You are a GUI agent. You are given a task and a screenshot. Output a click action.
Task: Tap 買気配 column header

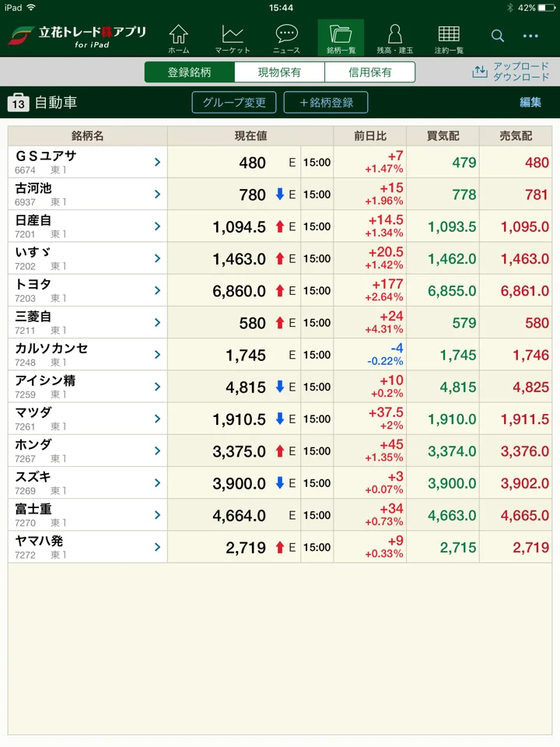(443, 135)
